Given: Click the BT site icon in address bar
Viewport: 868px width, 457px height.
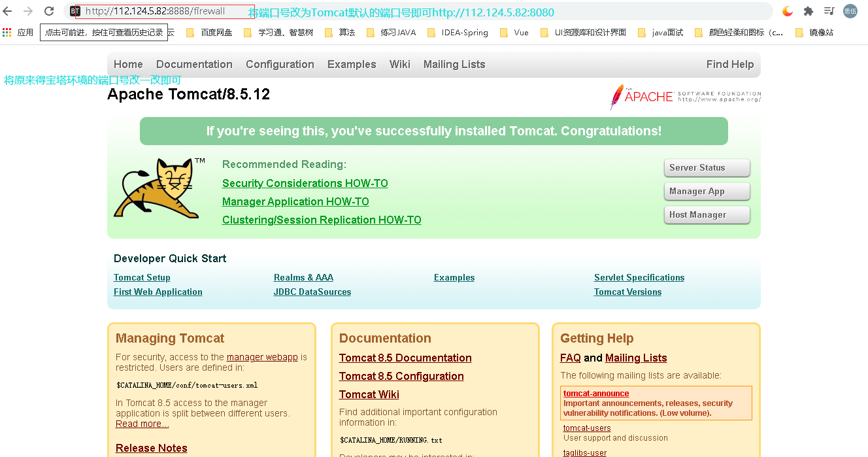Looking at the screenshot, I should 75,11.
